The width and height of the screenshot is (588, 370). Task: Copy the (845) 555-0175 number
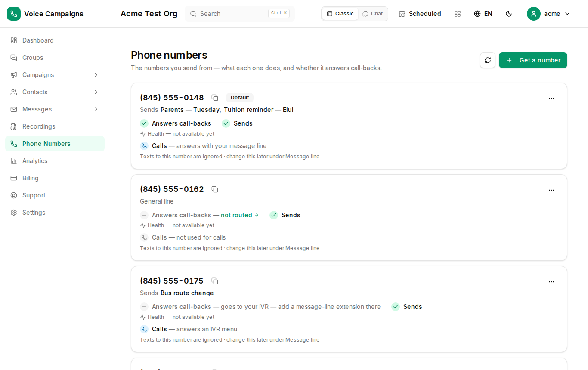pos(215,281)
